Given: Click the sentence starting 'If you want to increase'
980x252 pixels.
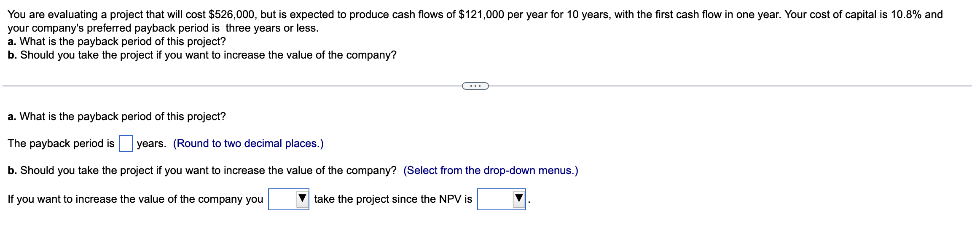Looking at the screenshot, I should coord(134,198).
